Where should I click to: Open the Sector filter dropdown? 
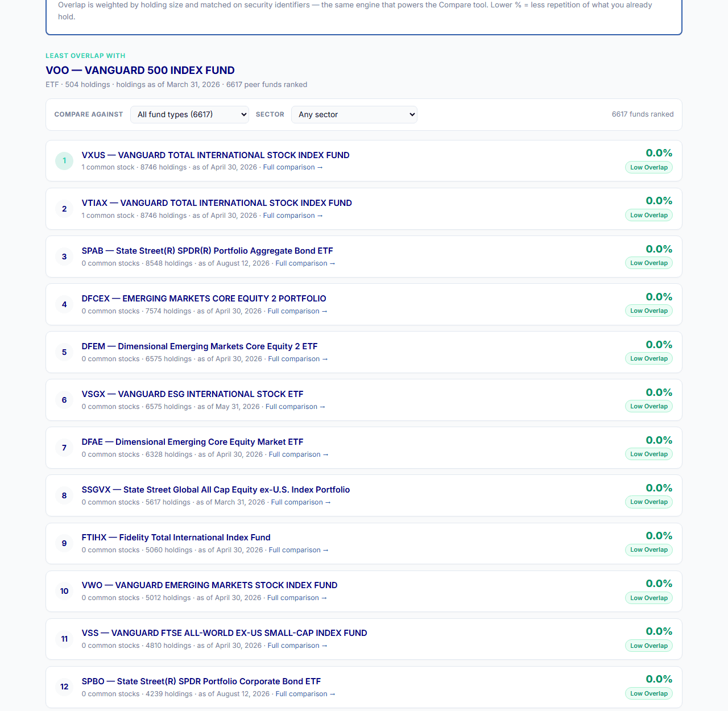click(x=354, y=114)
